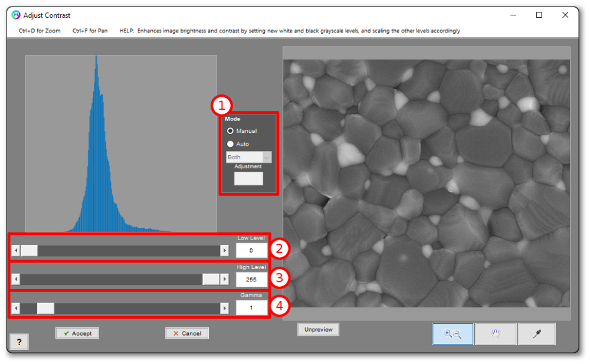Click the left arrow on the High Level slider
Screen dimensions: 590x364
[15, 278]
